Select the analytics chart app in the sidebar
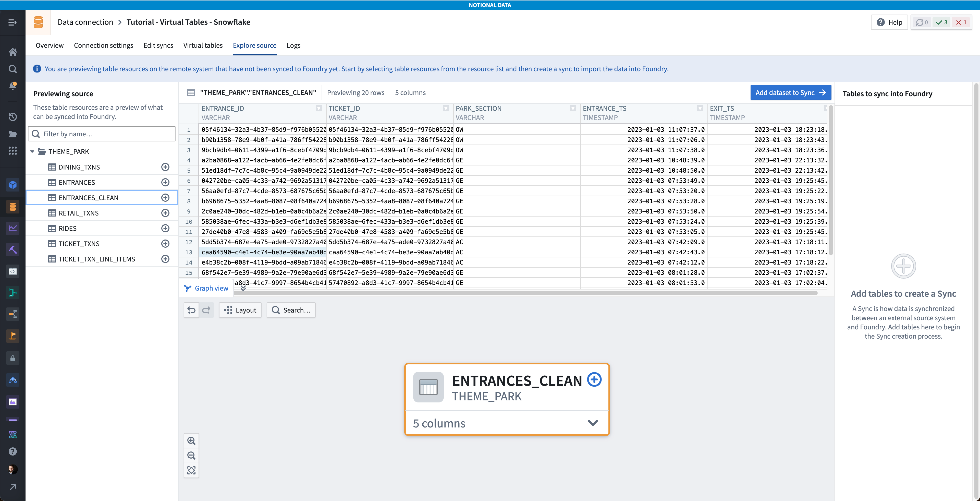The height and width of the screenshot is (501, 980). click(x=13, y=228)
